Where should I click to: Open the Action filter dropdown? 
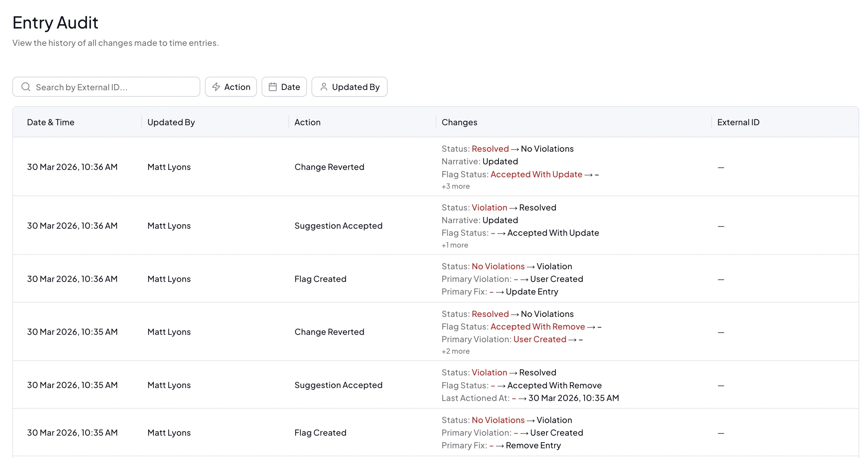pyautogui.click(x=231, y=87)
